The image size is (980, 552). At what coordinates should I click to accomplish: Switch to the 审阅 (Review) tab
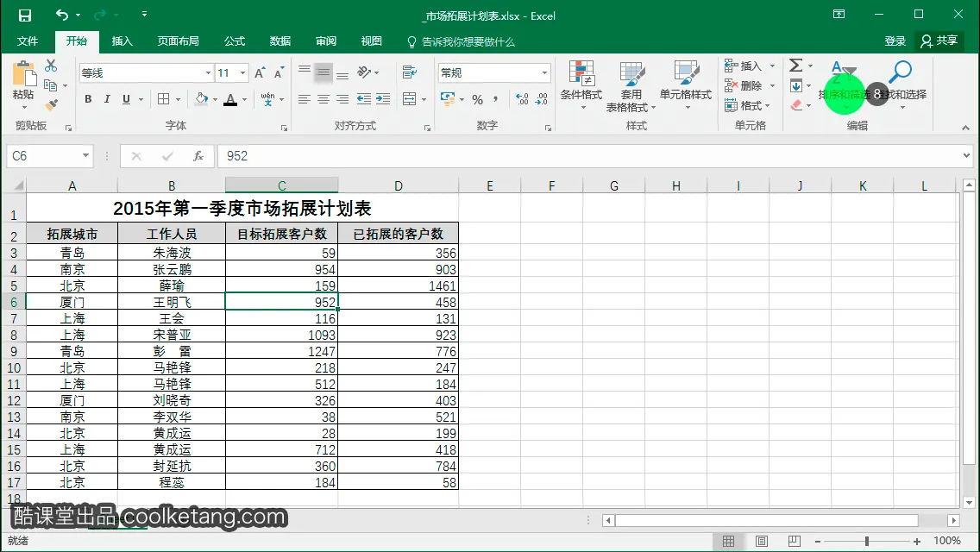[325, 41]
